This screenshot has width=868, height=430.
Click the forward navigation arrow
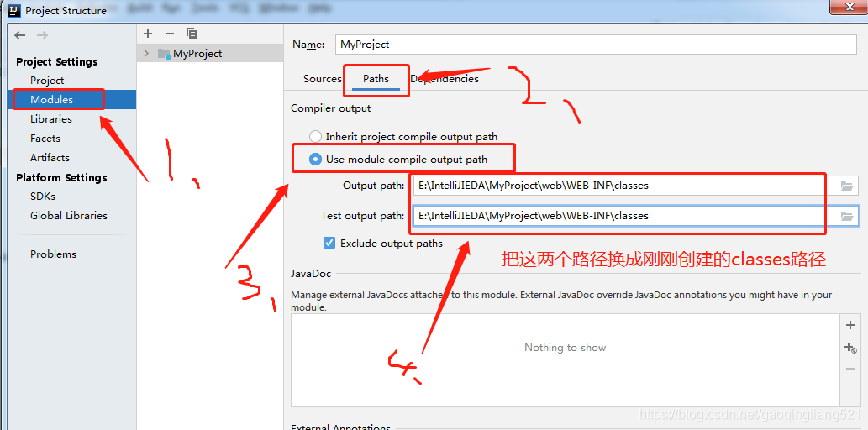tap(42, 35)
